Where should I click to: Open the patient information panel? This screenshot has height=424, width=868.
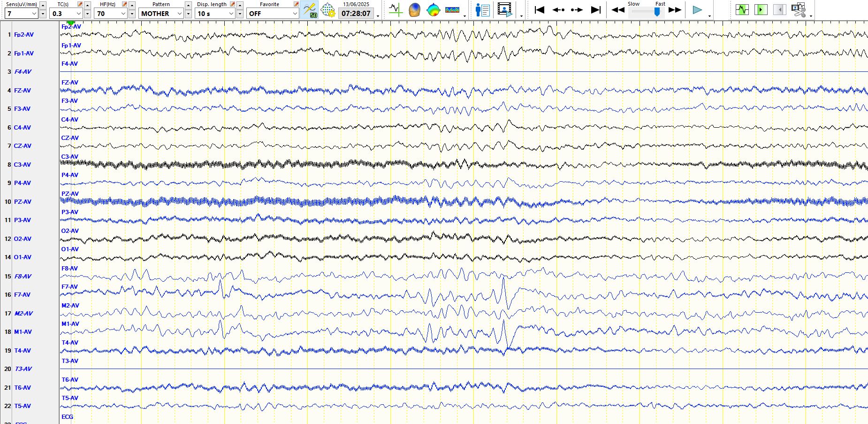point(482,9)
